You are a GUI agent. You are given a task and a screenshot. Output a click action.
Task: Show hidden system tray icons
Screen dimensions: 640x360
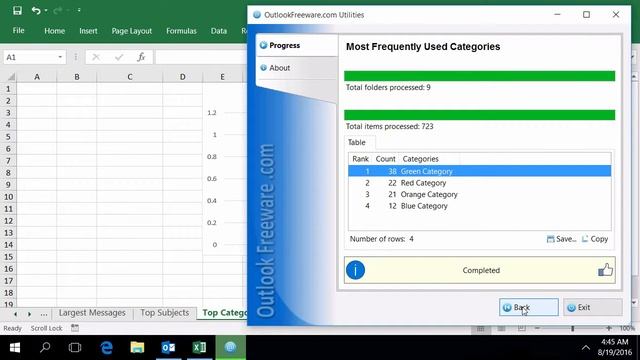pos(585,348)
